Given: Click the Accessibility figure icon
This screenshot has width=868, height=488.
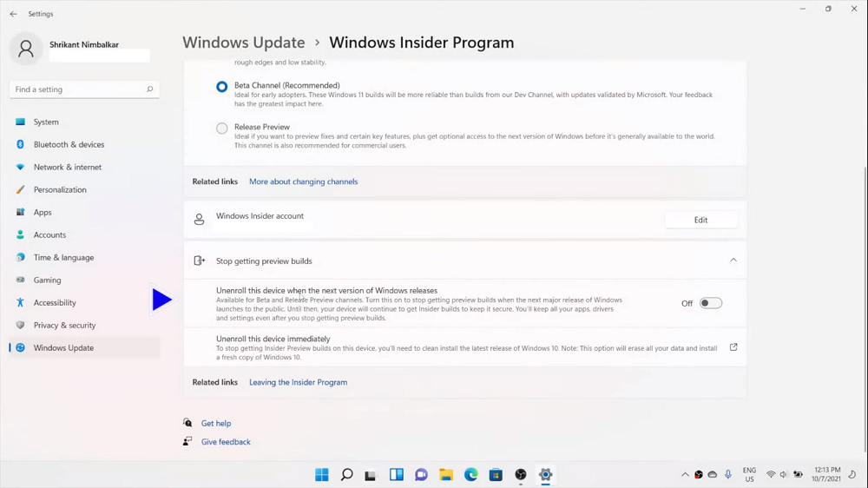Looking at the screenshot, I should coord(21,302).
